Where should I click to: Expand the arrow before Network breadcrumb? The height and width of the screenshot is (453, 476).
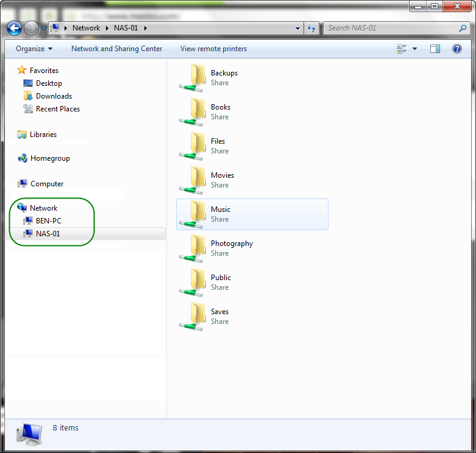[x=66, y=28]
